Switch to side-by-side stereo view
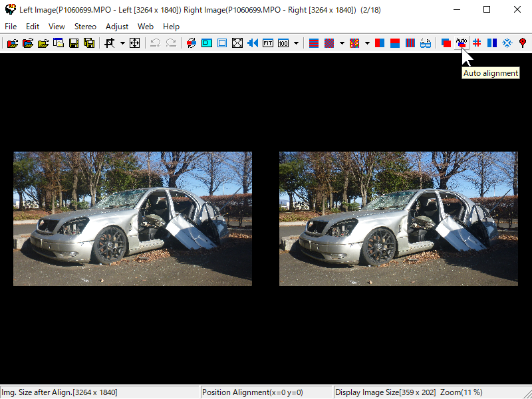 pos(380,43)
